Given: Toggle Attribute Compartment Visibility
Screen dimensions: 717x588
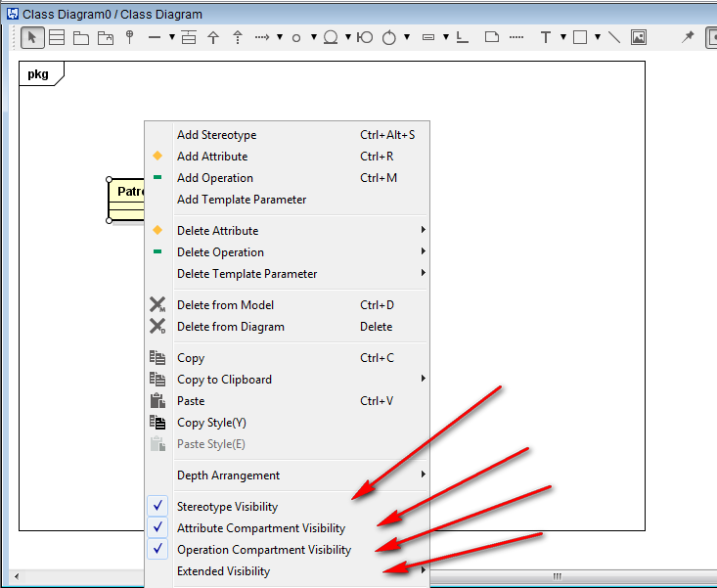Looking at the screenshot, I should click(x=260, y=528).
